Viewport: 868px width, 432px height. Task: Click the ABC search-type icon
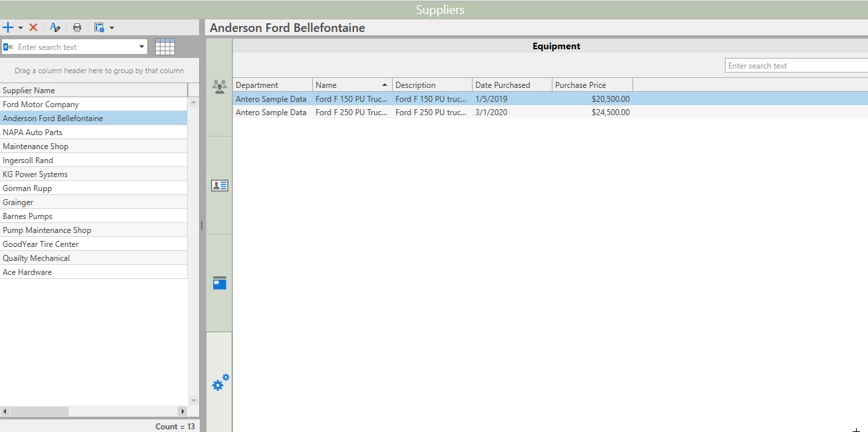[x=9, y=47]
